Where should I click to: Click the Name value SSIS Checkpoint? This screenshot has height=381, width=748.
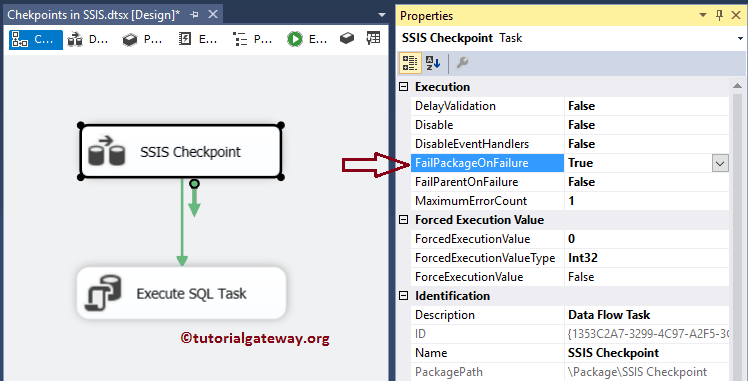[613, 353]
